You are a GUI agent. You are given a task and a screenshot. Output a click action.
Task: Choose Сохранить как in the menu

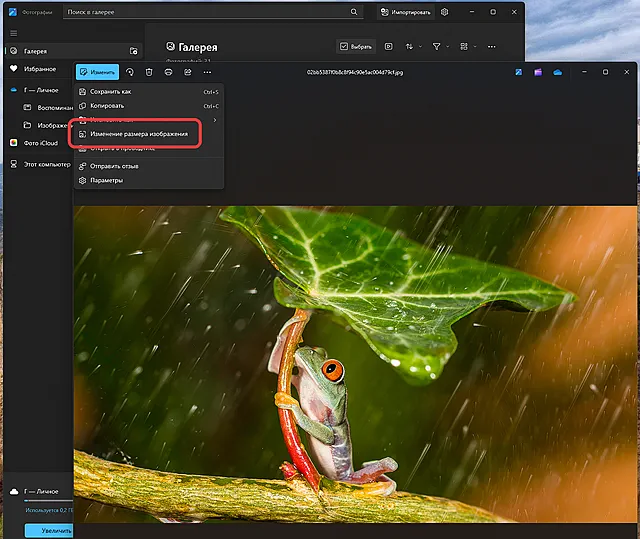click(149, 92)
